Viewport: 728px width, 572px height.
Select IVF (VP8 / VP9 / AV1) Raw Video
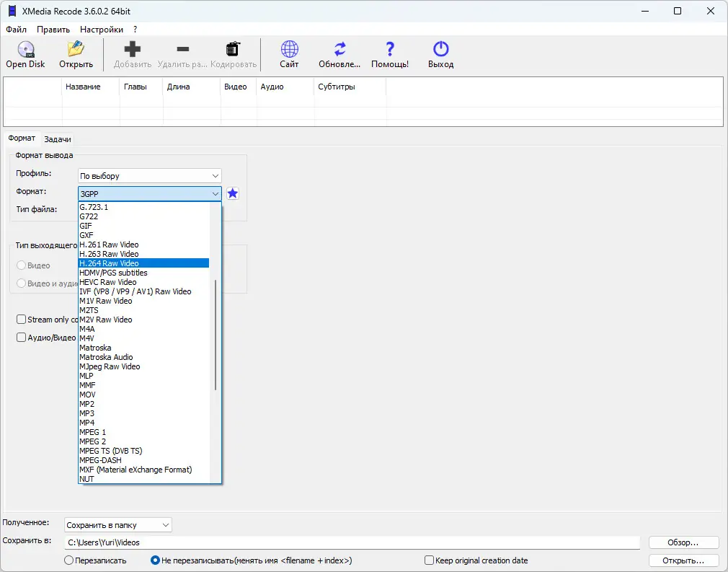(x=144, y=291)
